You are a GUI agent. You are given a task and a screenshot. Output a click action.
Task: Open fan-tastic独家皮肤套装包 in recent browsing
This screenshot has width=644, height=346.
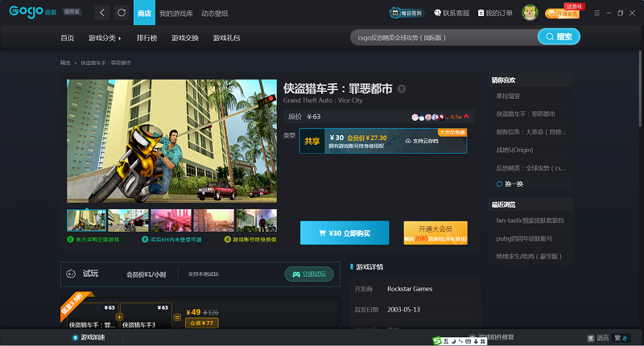530,220
